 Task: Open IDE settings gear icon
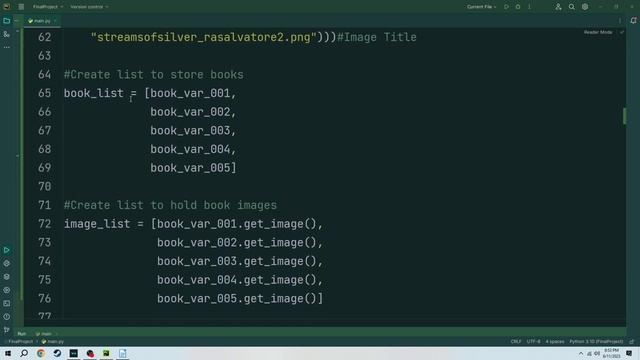pos(585,7)
